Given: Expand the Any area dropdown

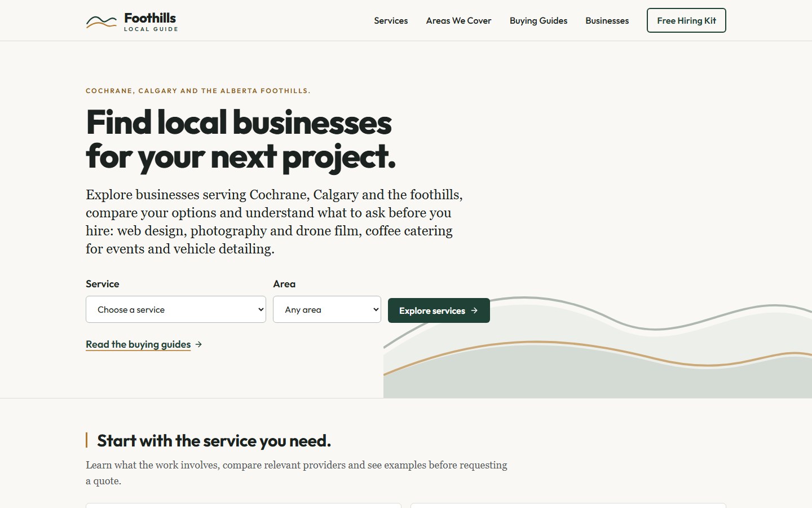Looking at the screenshot, I should coord(327,309).
